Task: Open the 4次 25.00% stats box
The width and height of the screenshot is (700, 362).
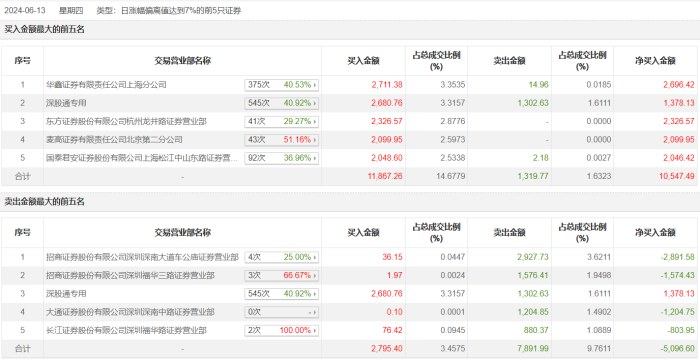Action: click(282, 257)
